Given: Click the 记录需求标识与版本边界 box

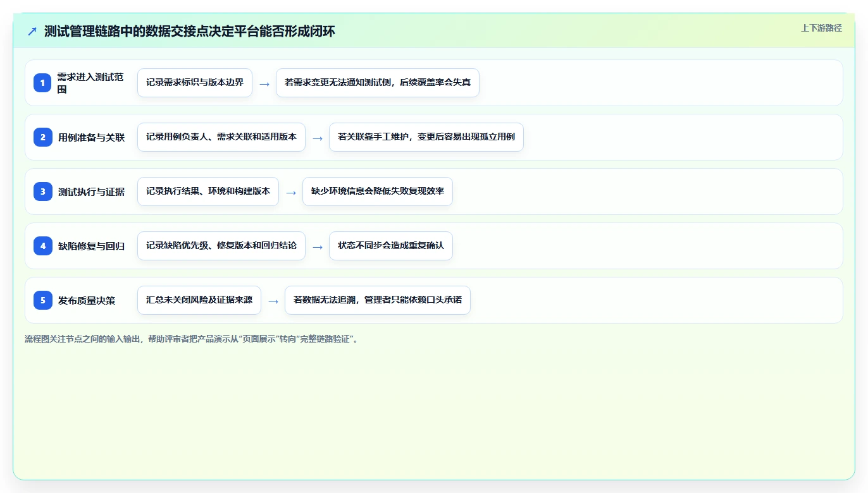Looking at the screenshot, I should point(195,83).
